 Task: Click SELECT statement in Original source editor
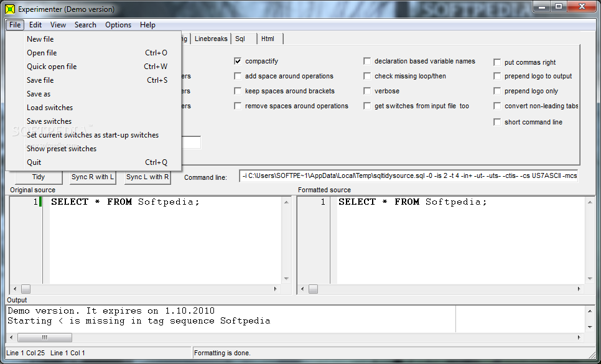125,202
